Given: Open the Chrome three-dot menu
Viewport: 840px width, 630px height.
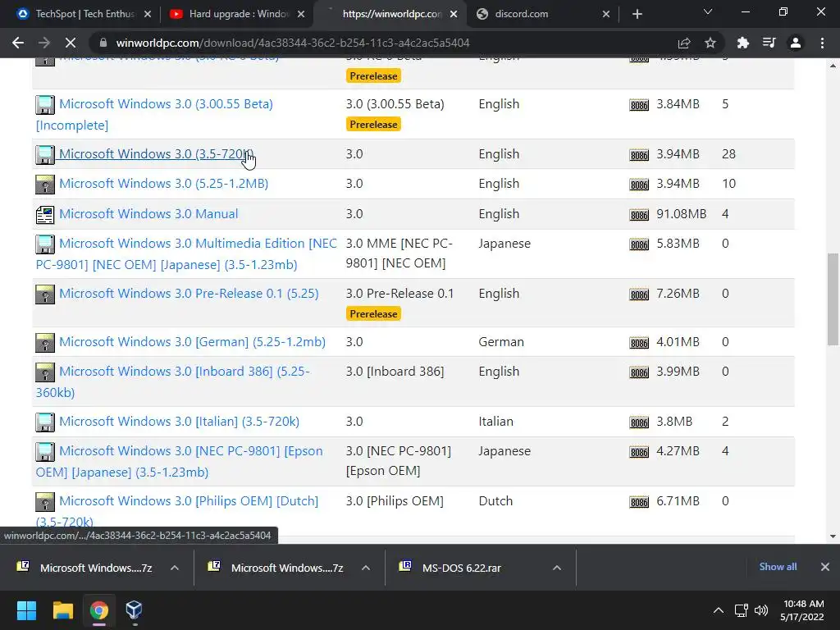Looking at the screenshot, I should point(822,43).
